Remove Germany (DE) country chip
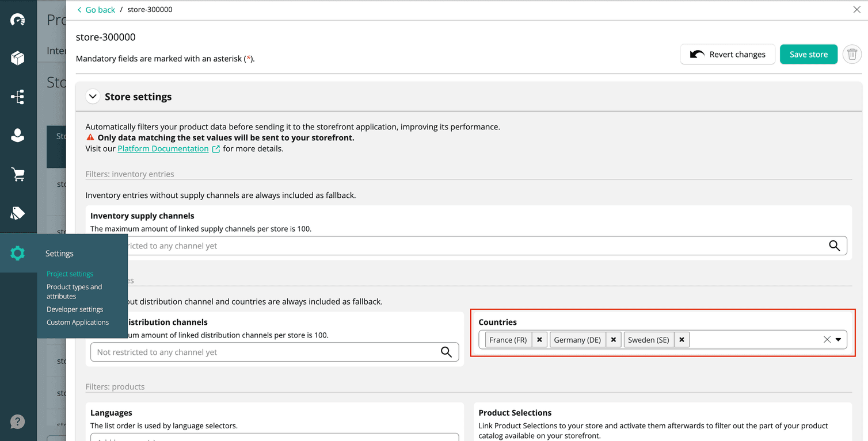Viewport: 868px width, 441px height. click(x=614, y=339)
